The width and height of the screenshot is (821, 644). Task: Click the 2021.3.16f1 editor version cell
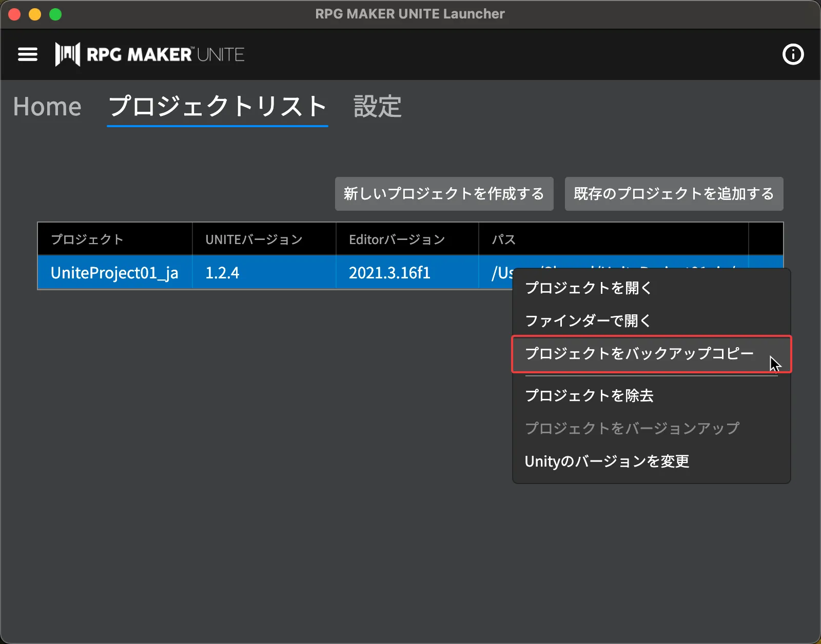tap(389, 273)
